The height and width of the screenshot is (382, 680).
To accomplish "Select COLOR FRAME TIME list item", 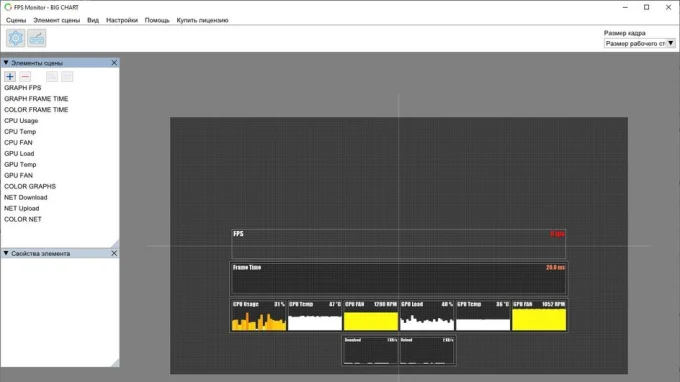I will [36, 110].
